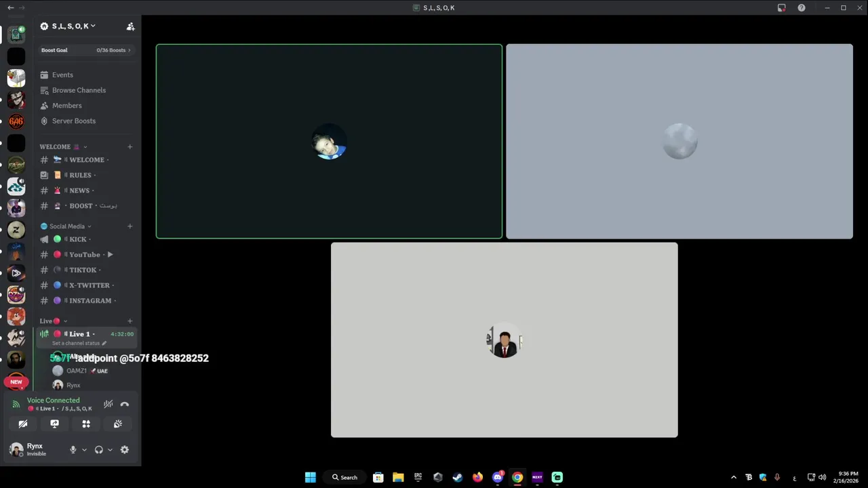Create a channel in the Social Media category
The width and height of the screenshot is (868, 488).
pos(130,226)
